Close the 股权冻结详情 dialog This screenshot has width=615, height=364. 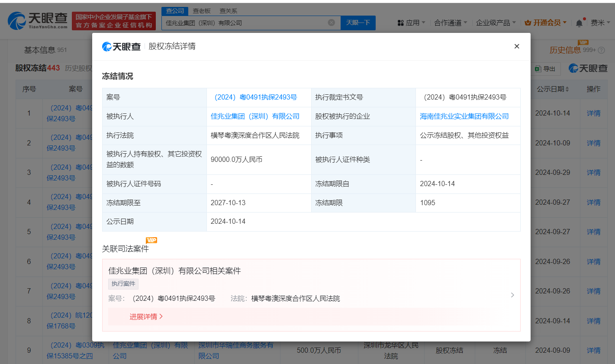pyautogui.click(x=516, y=46)
